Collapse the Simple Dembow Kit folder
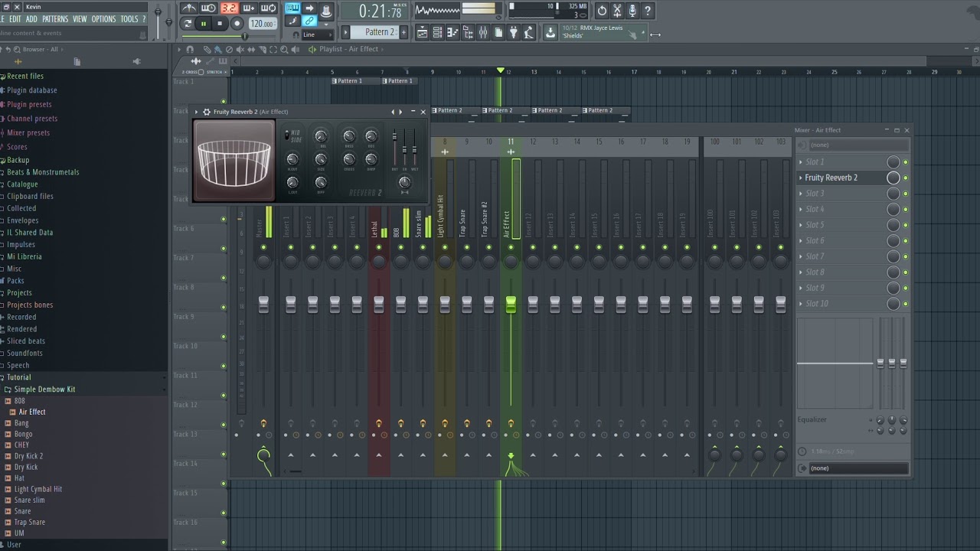This screenshot has width=980, height=551. click(44, 390)
